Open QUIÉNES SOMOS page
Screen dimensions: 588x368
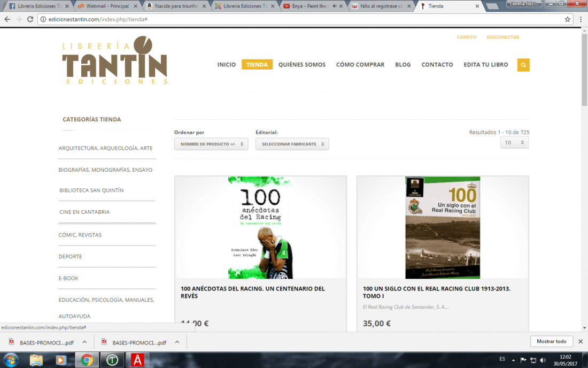click(302, 65)
